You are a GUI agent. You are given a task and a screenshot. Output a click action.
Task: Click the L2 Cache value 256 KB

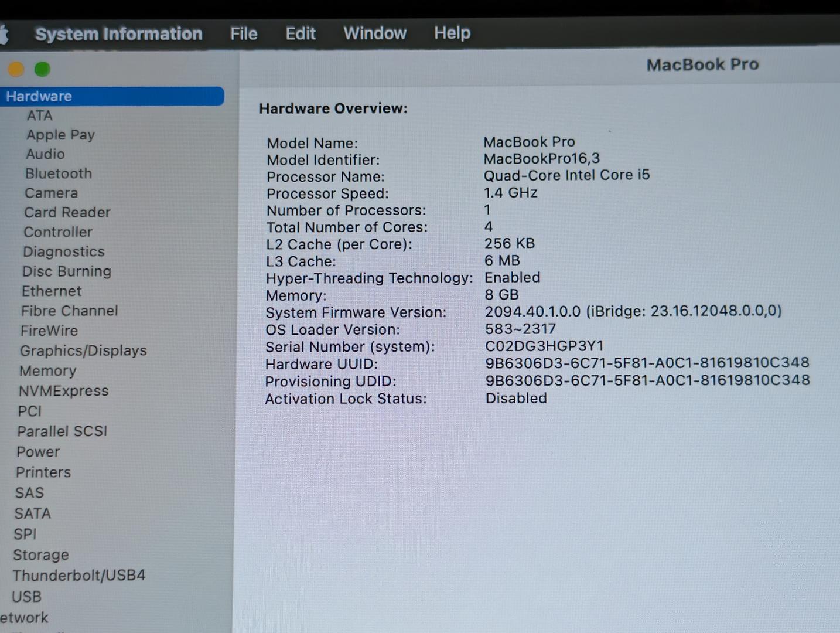click(x=510, y=243)
